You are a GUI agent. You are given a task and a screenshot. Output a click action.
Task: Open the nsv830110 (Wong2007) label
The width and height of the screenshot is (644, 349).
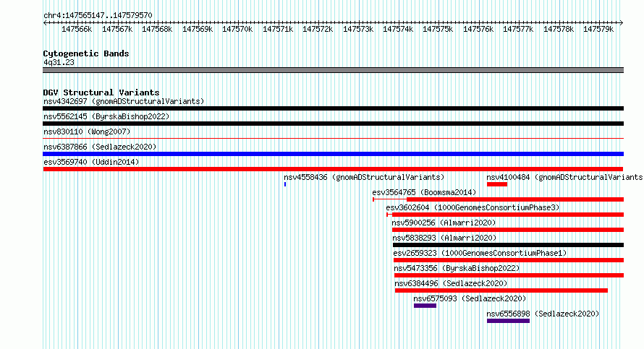(87, 132)
